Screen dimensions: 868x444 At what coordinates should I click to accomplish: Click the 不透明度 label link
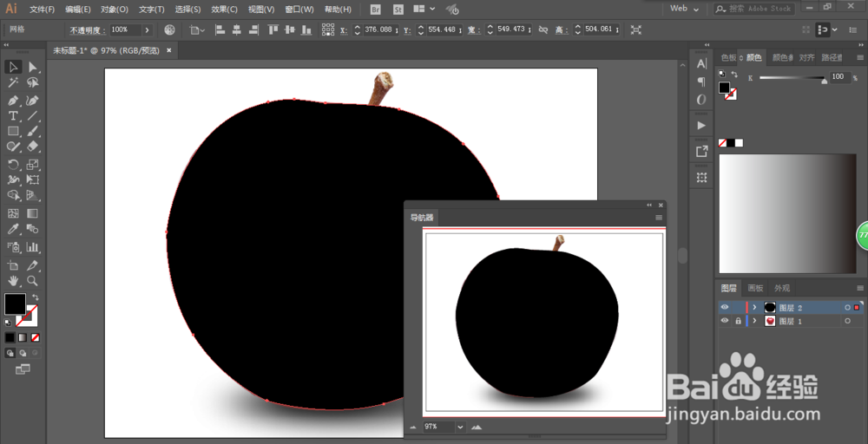coord(86,29)
